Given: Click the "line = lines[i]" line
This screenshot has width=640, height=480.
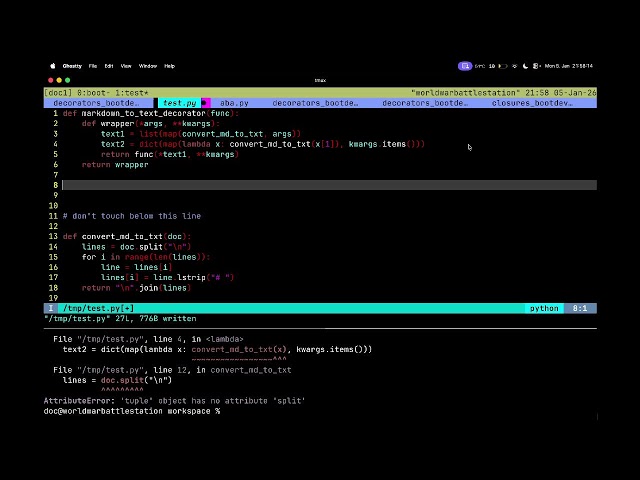Looking at the screenshot, I should (x=136, y=267).
